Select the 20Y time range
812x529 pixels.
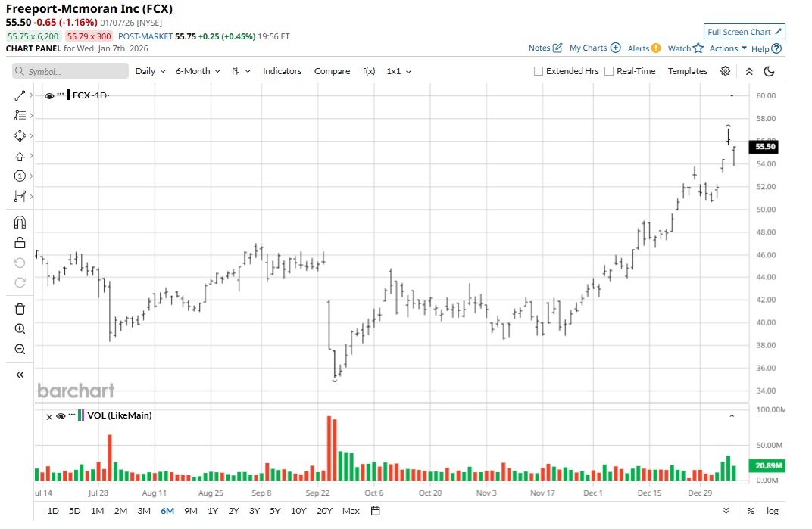click(324, 511)
